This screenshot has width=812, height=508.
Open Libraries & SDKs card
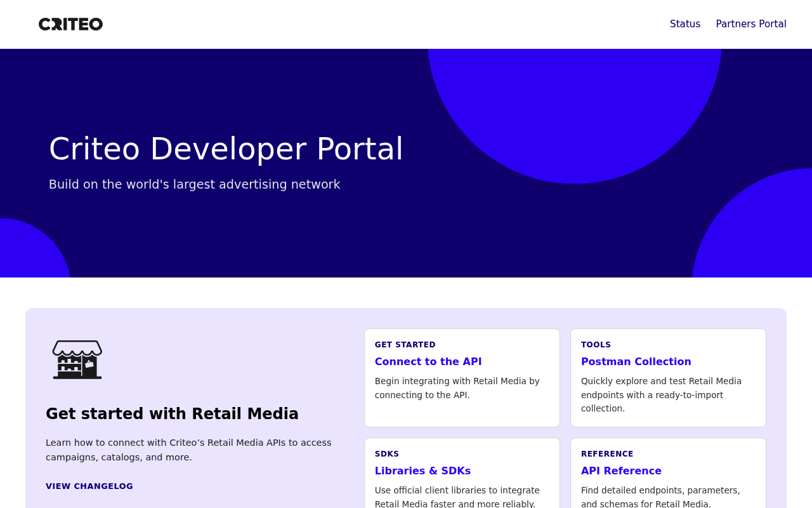pyautogui.click(x=462, y=473)
